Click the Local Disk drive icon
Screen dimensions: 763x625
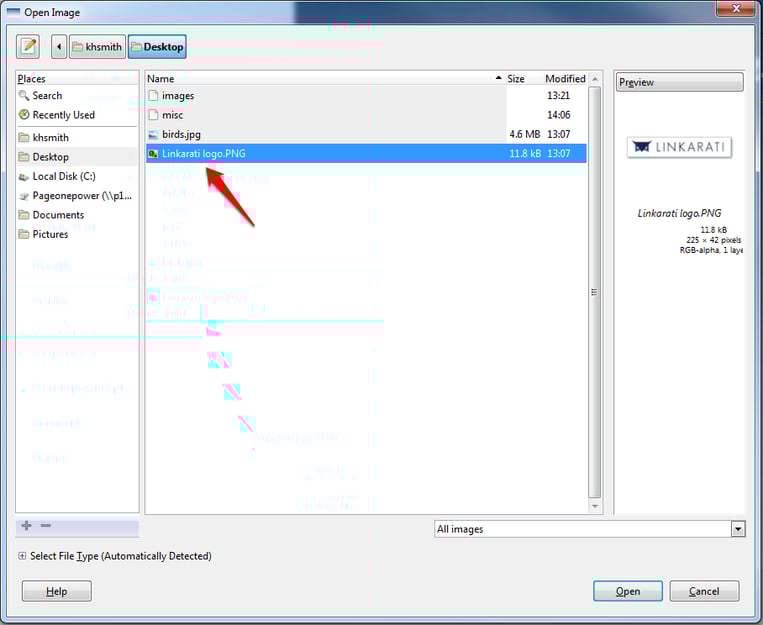point(24,177)
